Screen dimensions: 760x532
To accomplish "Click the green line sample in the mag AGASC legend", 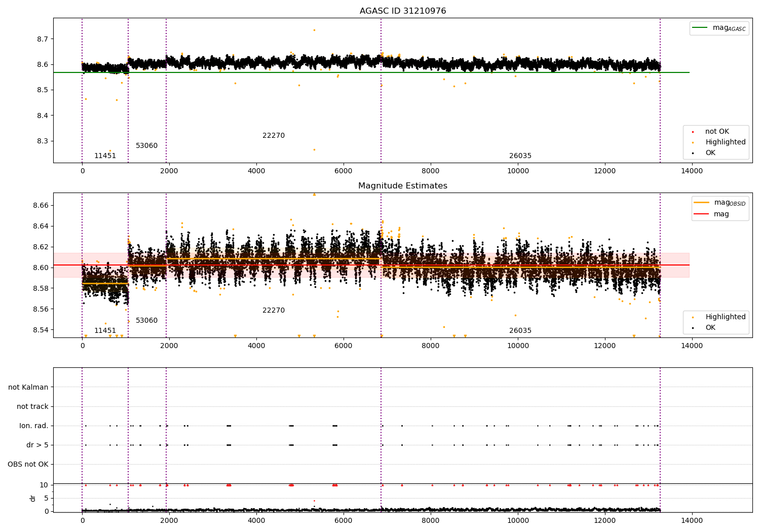I will pyautogui.click(x=700, y=28).
